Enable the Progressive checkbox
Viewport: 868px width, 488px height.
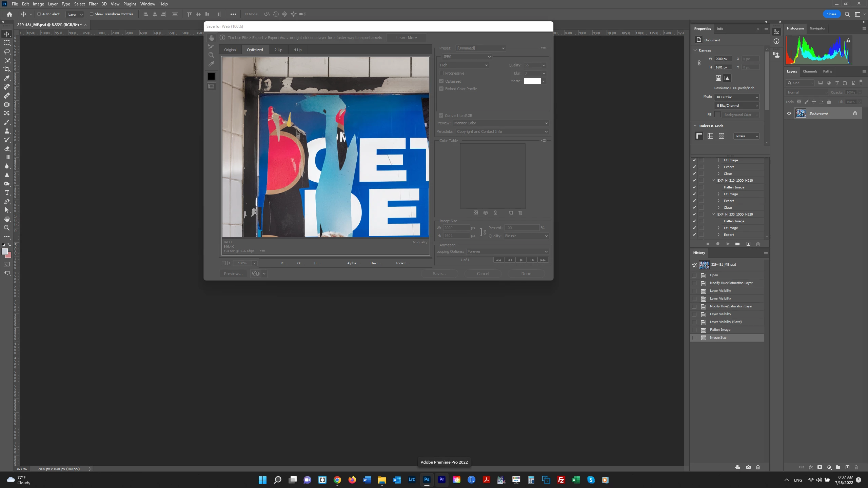[441, 73]
